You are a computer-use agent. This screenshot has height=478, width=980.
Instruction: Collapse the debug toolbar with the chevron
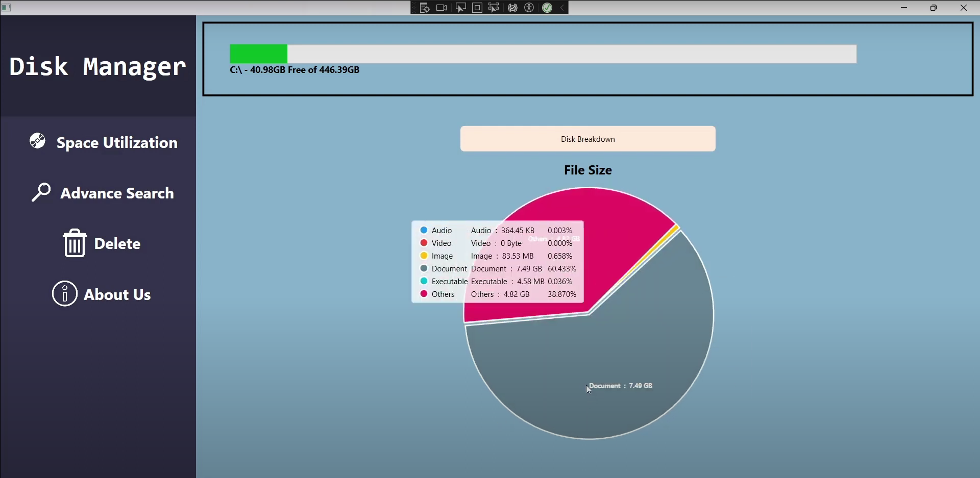(562, 8)
